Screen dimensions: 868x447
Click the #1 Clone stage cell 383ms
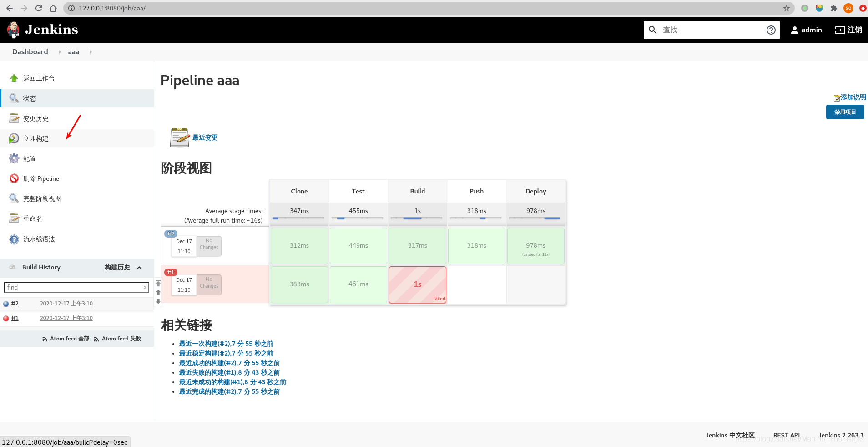[299, 284]
